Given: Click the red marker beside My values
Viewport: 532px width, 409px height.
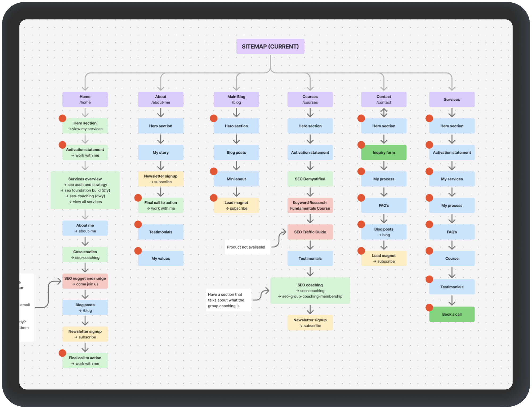Looking at the screenshot, I should 138,251.
